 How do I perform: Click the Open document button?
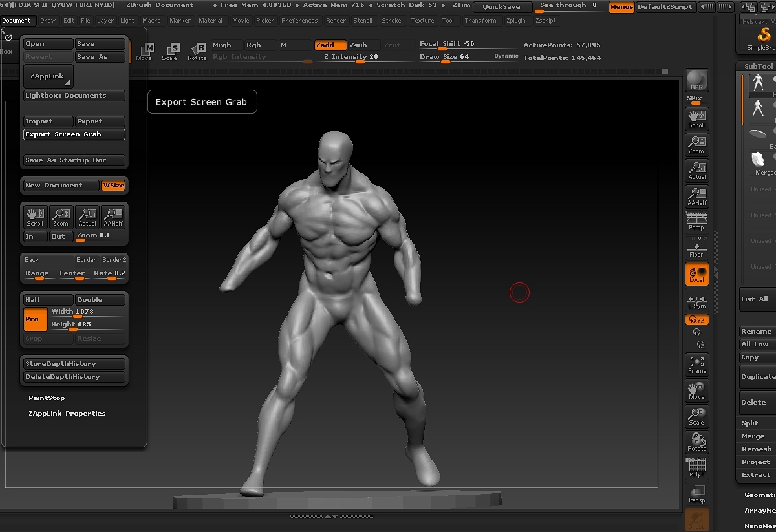coord(48,44)
